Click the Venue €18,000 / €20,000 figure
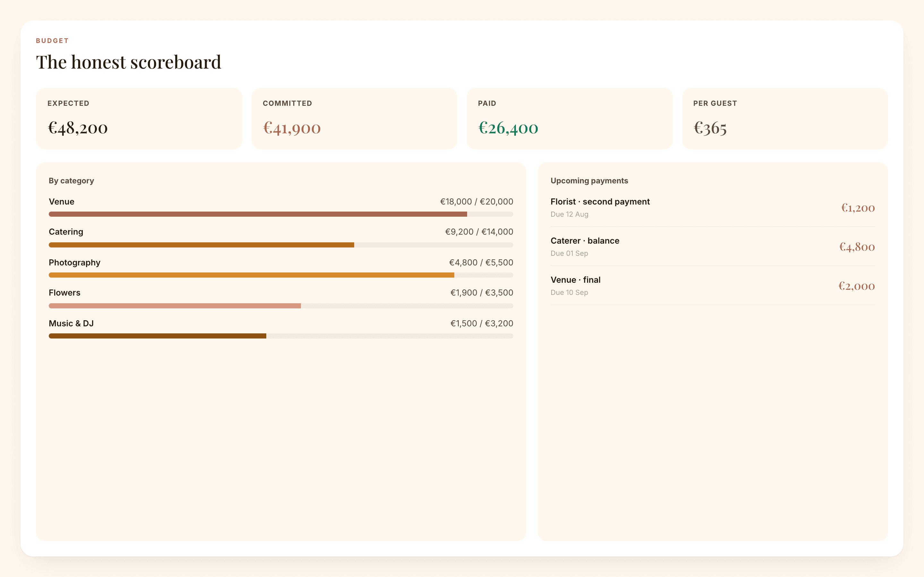This screenshot has height=577, width=924. [x=476, y=202]
